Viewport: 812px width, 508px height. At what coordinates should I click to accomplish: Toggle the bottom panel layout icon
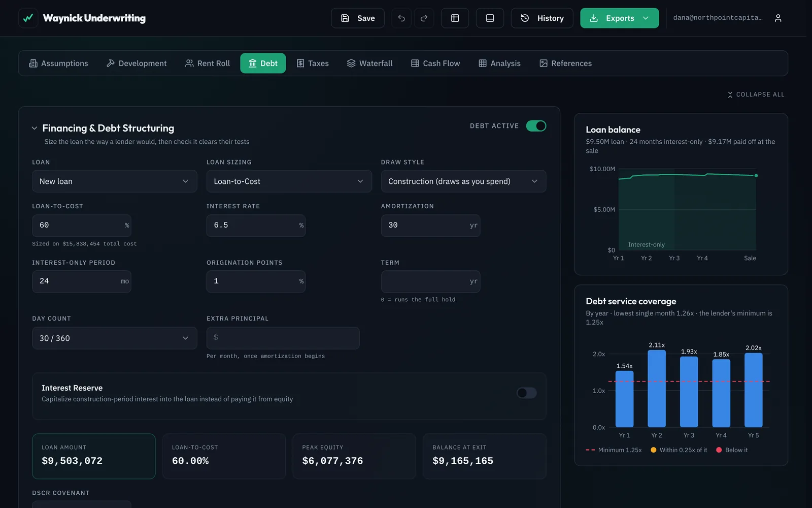click(x=490, y=18)
